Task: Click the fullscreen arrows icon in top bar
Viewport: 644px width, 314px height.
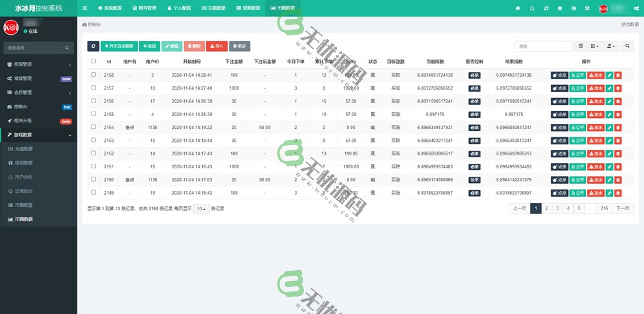Action: pos(587,8)
